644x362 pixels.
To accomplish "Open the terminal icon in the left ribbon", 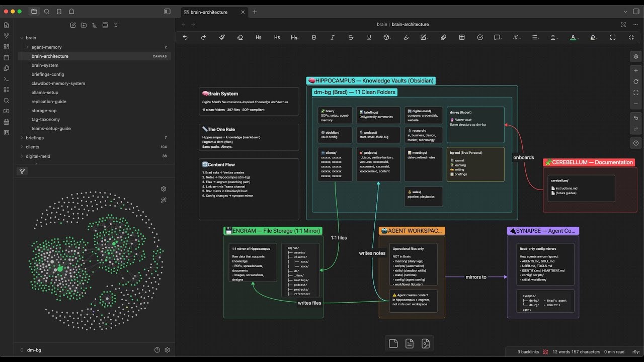I will tap(6, 79).
